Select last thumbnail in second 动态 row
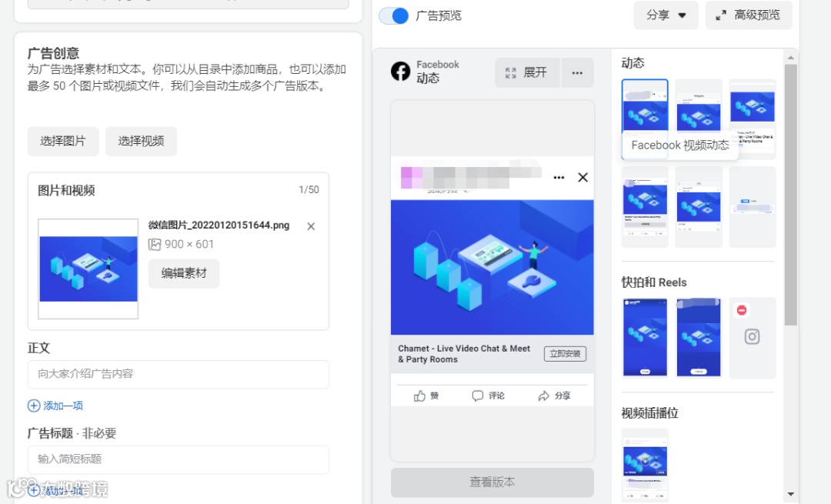 pos(752,207)
